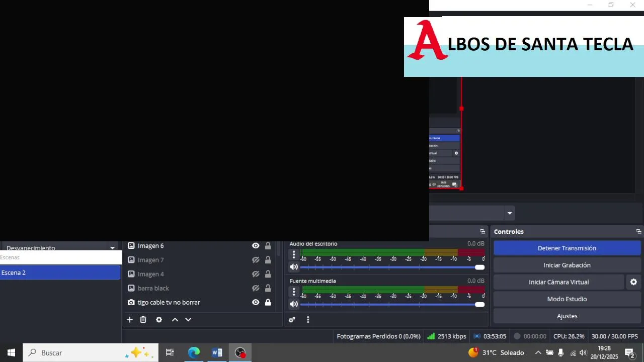Open the three-dot menu for Fuente multimedia
Screen dimensions: 644x362
click(294, 292)
